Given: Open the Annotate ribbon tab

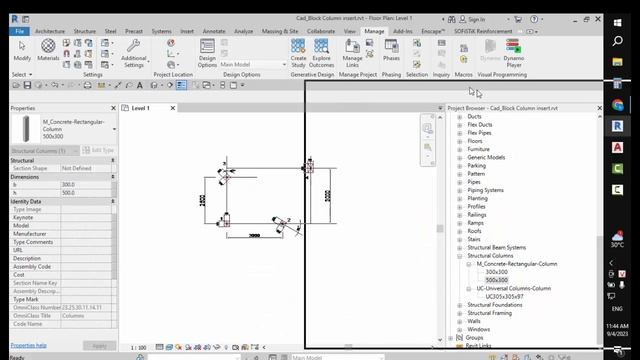Looking at the screenshot, I should [214, 31].
